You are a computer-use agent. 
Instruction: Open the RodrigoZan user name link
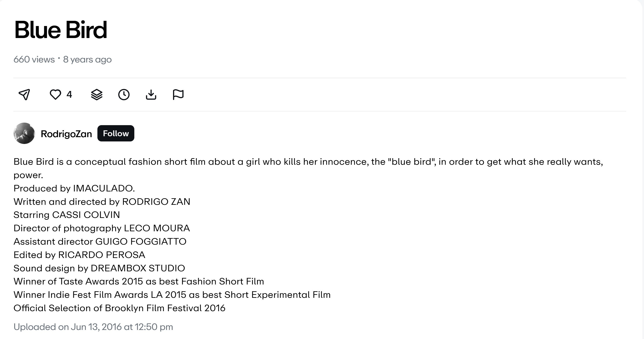point(66,134)
